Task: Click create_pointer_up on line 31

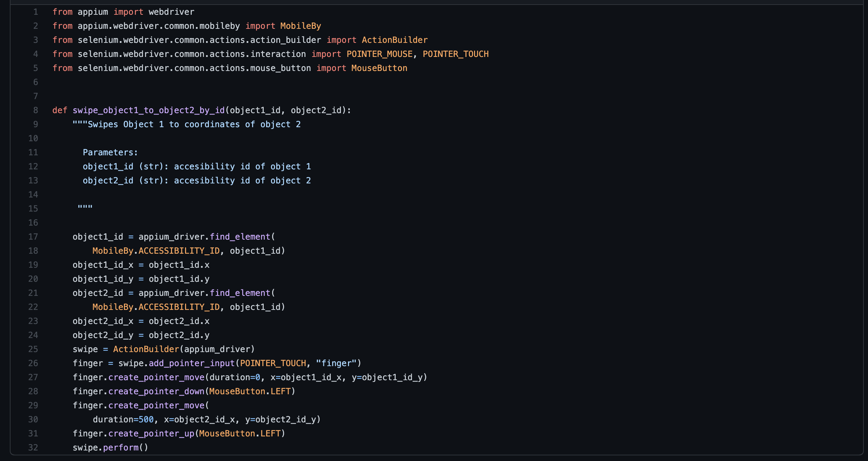Action: [152, 433]
